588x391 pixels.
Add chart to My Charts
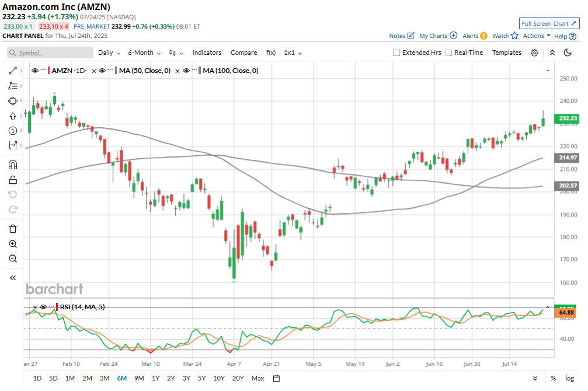[438, 36]
